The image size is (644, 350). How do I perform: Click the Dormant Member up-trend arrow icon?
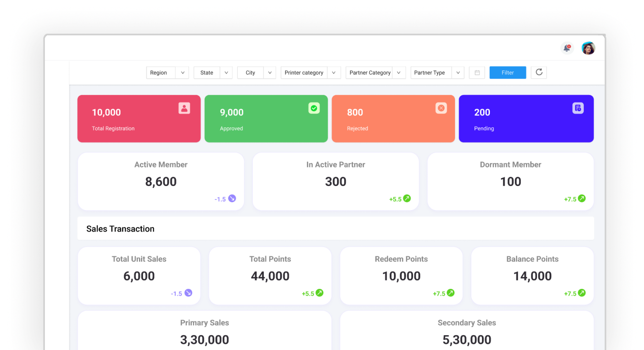click(582, 198)
